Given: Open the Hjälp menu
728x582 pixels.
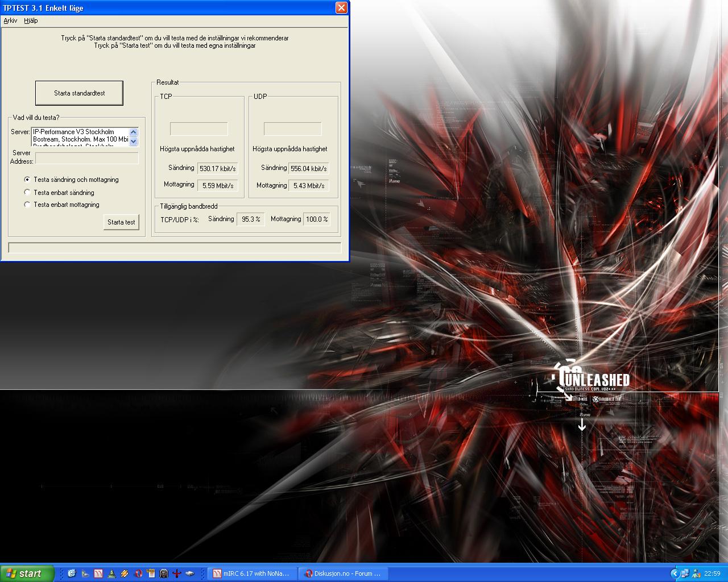Looking at the screenshot, I should (x=31, y=20).
